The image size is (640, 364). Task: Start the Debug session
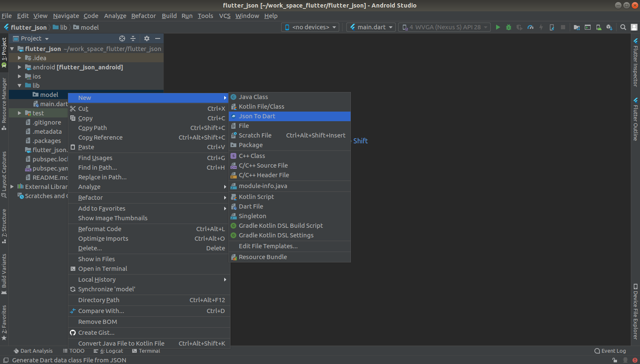pos(508,27)
